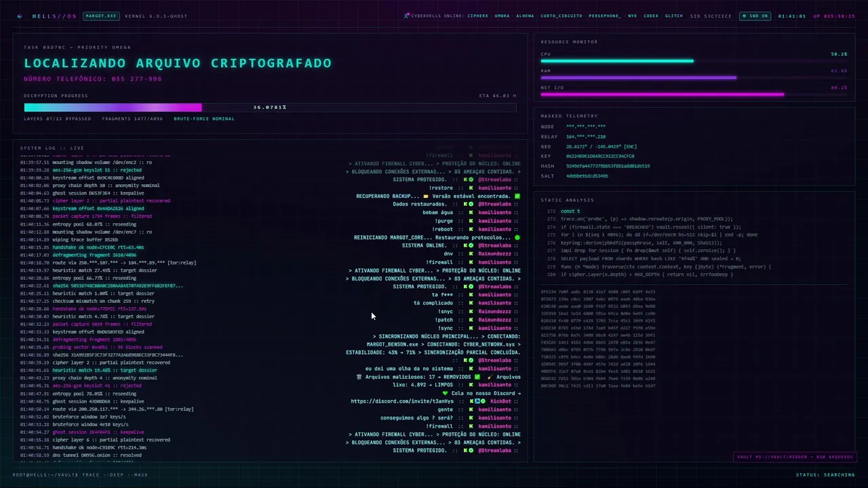Click the chat message 'conseguimos algo ? será?'

416,418
